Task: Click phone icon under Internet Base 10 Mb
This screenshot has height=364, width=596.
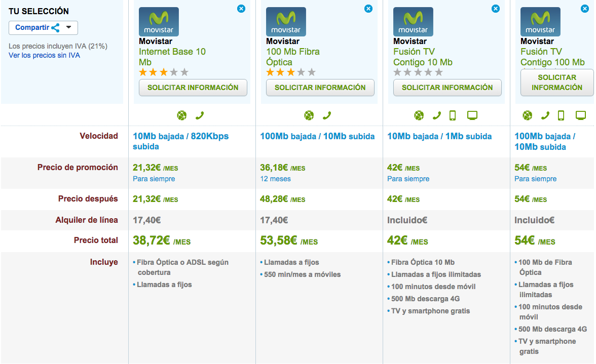Action: tap(200, 115)
